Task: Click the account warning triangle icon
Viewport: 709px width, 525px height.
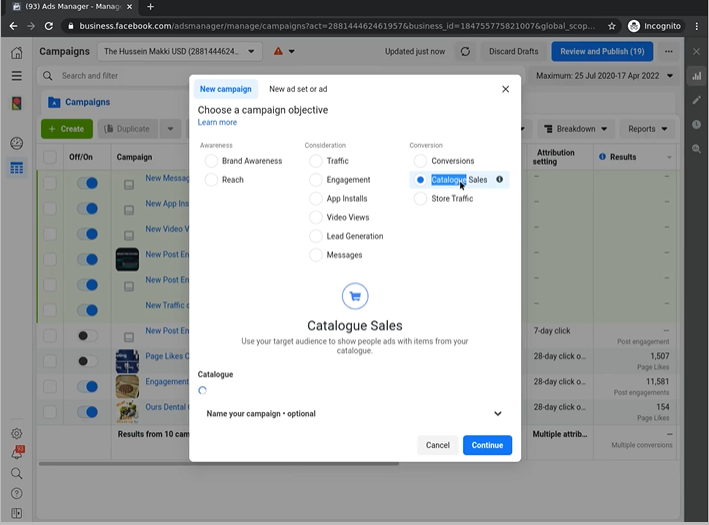Action: coord(278,51)
